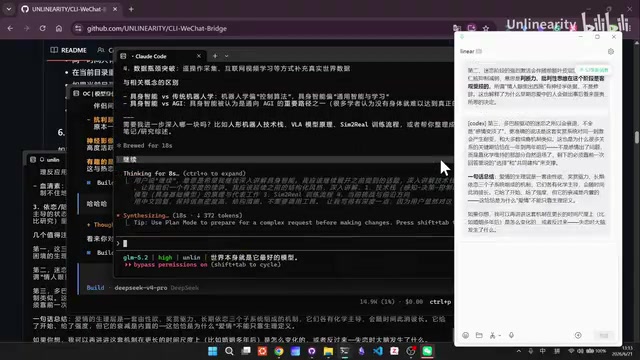The height and width of the screenshot is (360, 640).
Task: Click the translate icon in address bar
Action: point(457,28)
